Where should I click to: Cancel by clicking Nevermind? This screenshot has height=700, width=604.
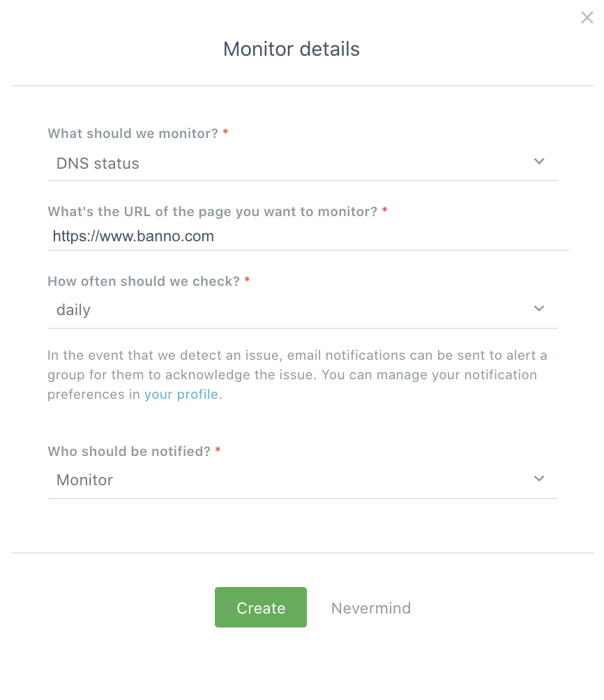pyautogui.click(x=371, y=608)
